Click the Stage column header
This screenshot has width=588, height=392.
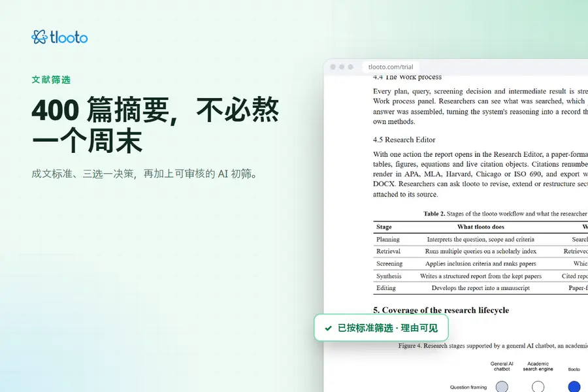tap(384, 227)
